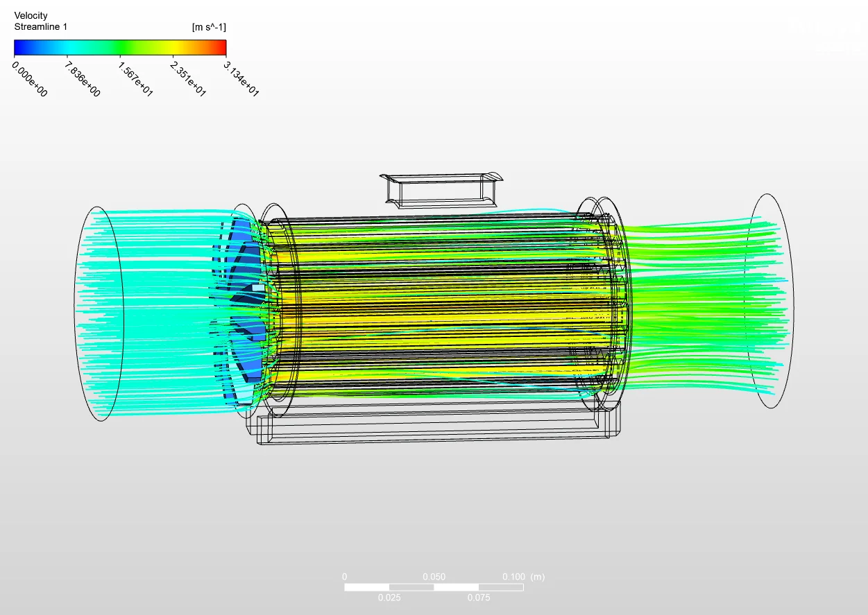
Task: Click the '0.075' ruler label
Action: click(x=479, y=598)
